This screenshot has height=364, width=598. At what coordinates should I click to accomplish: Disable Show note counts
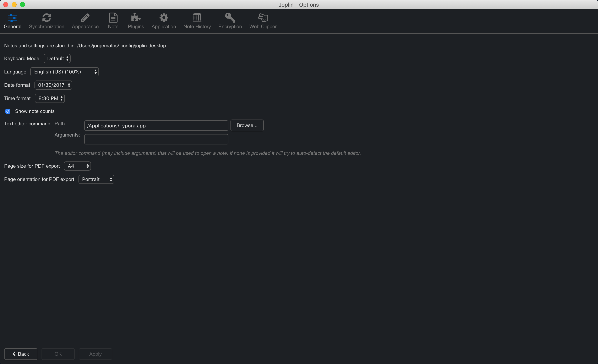pyautogui.click(x=8, y=111)
